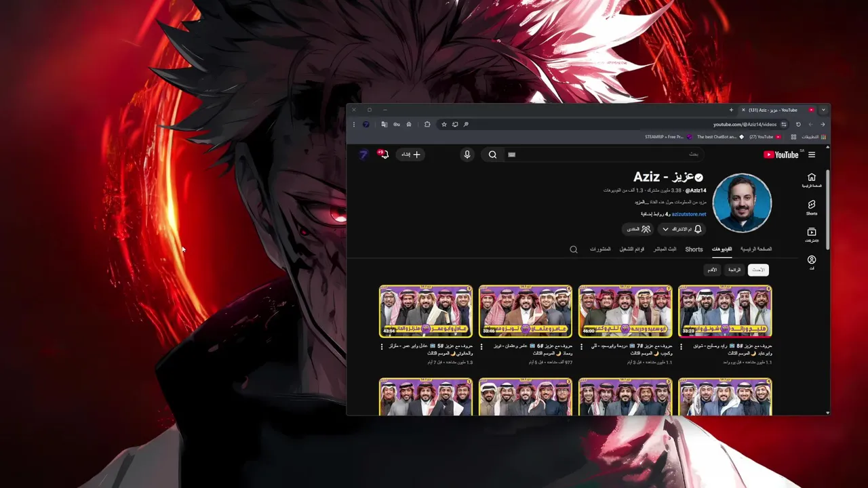Screen dimensions: 868x488
Task: Activate voice search microphone
Action: pyautogui.click(x=467, y=155)
